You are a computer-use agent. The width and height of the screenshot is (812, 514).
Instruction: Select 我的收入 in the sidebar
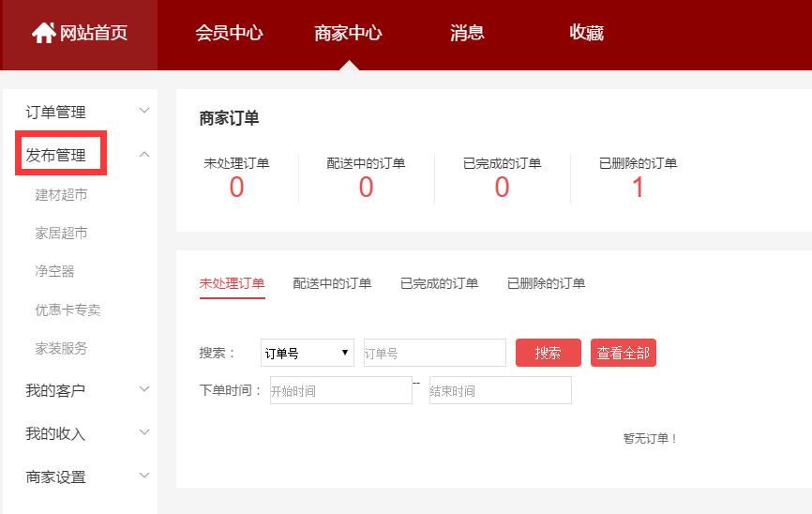point(55,433)
